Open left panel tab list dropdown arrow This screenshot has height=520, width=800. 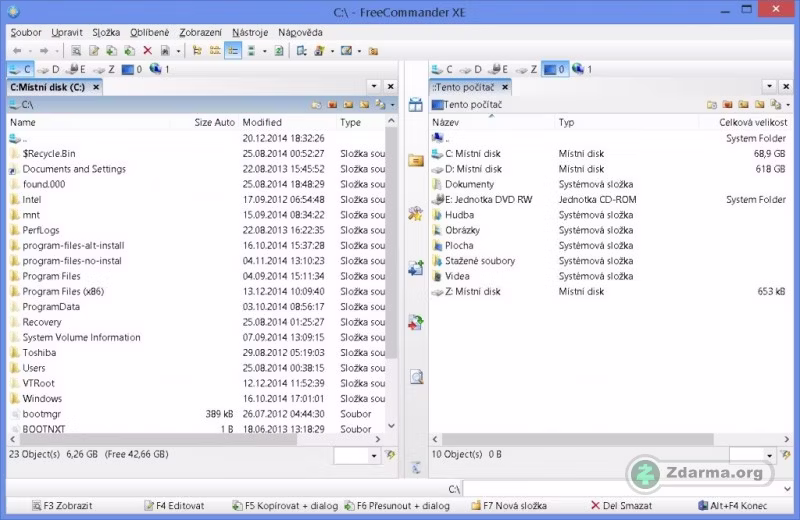click(x=374, y=86)
